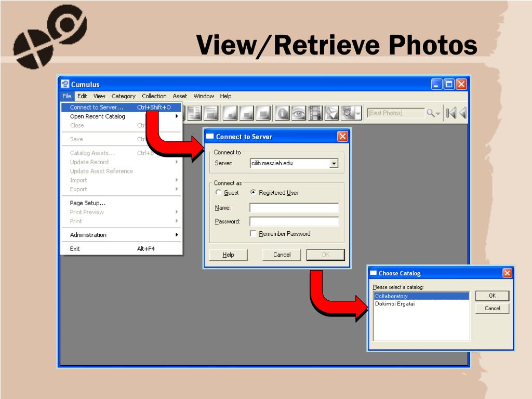Click the mail envelope toolbar icon
Image resolution: width=532 pixels, height=399 pixels.
[x=332, y=113]
